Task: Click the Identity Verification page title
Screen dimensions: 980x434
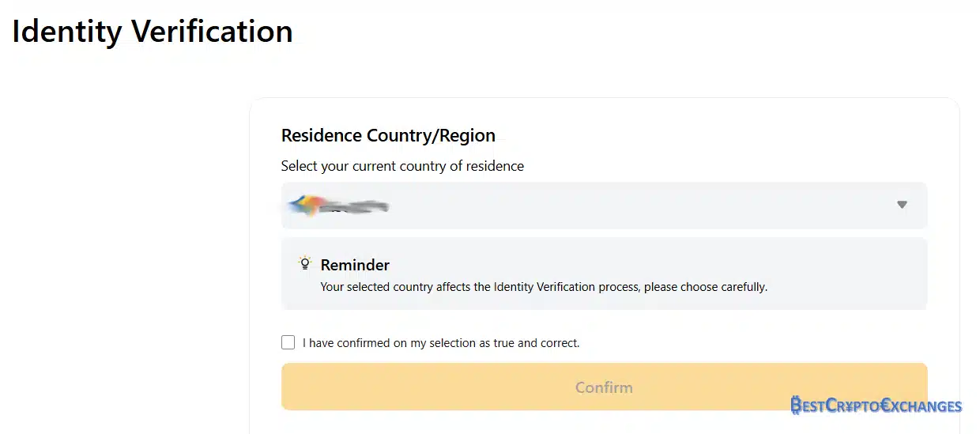Action: [x=153, y=32]
